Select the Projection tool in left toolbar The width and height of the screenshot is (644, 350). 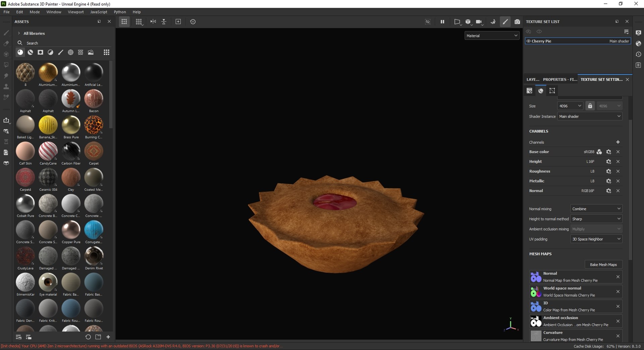point(6,54)
